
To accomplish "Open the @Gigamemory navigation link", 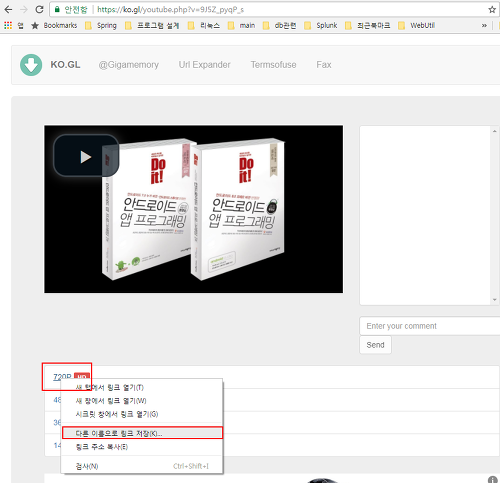I will (x=128, y=65).
